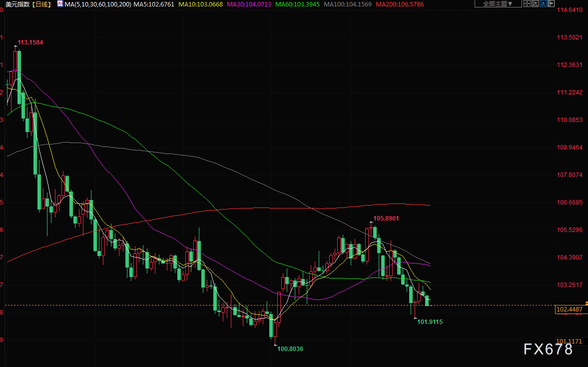Select the MA30:104.0713 legend value
Viewport: 588px width, 367px height.
pos(249,4)
